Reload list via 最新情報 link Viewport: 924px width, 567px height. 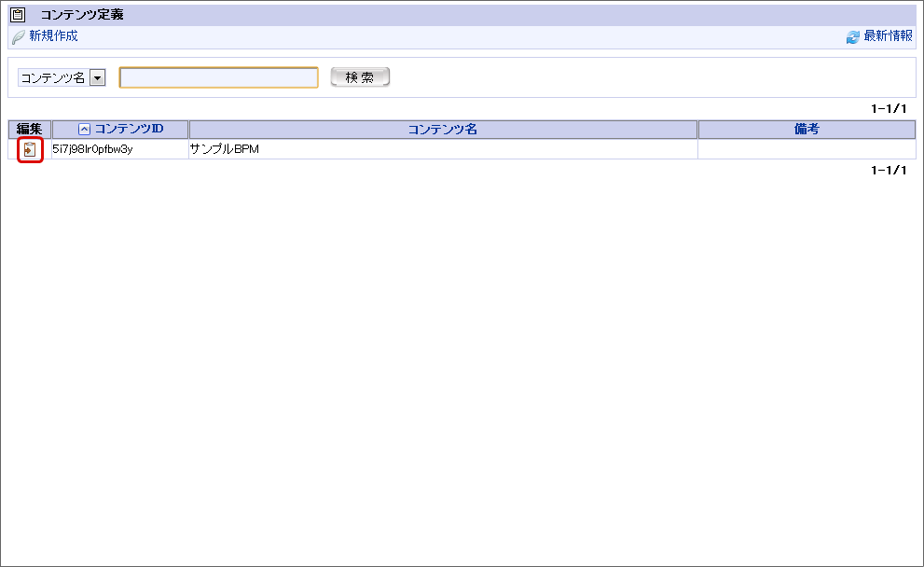888,36
